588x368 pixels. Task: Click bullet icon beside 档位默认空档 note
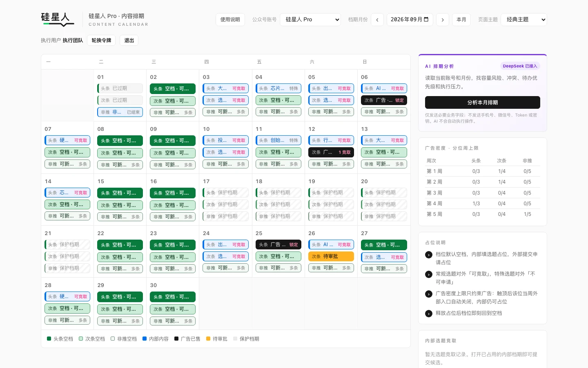429,255
